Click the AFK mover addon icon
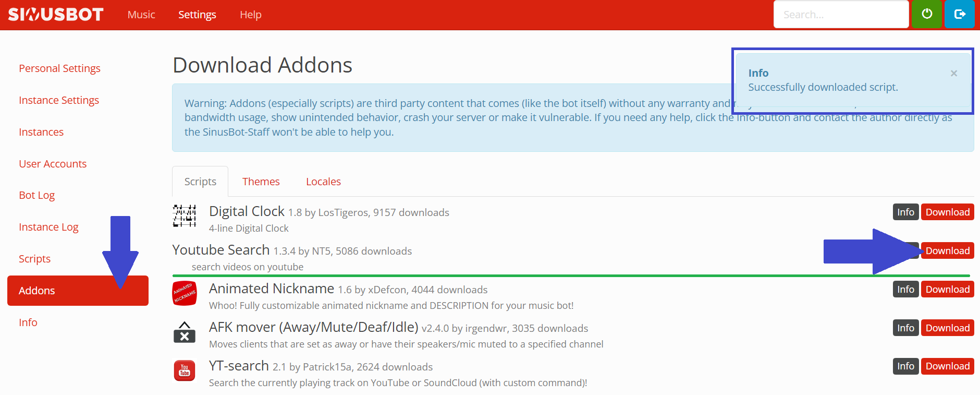 tap(184, 332)
